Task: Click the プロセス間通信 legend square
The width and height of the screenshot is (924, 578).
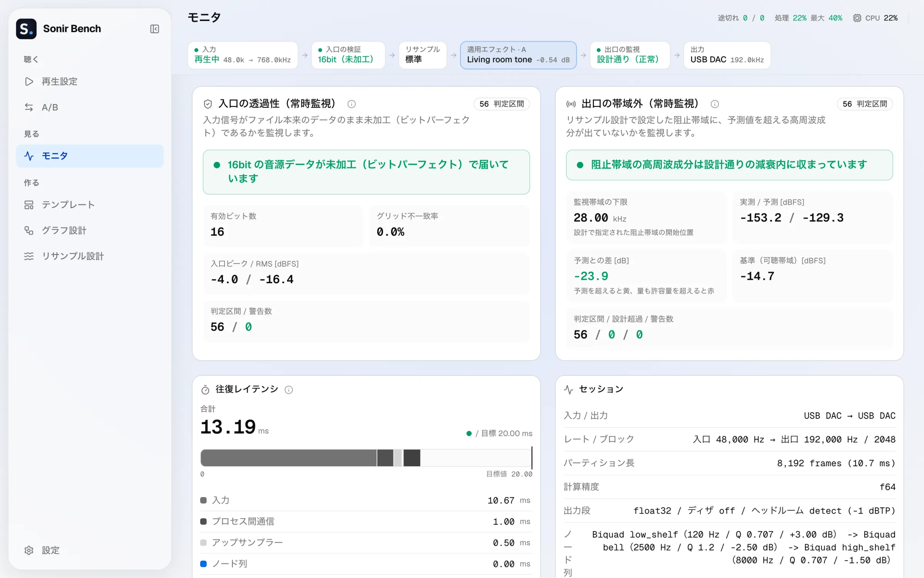Action: [x=203, y=521]
